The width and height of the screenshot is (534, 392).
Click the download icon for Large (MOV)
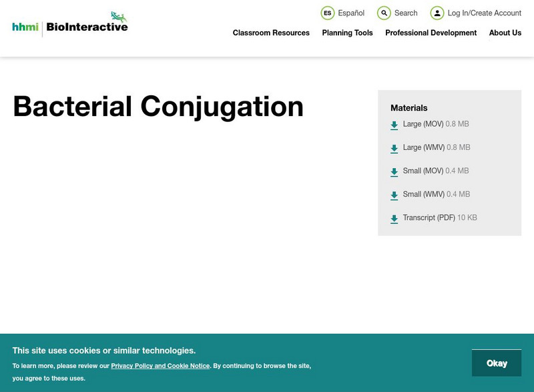coord(393,124)
